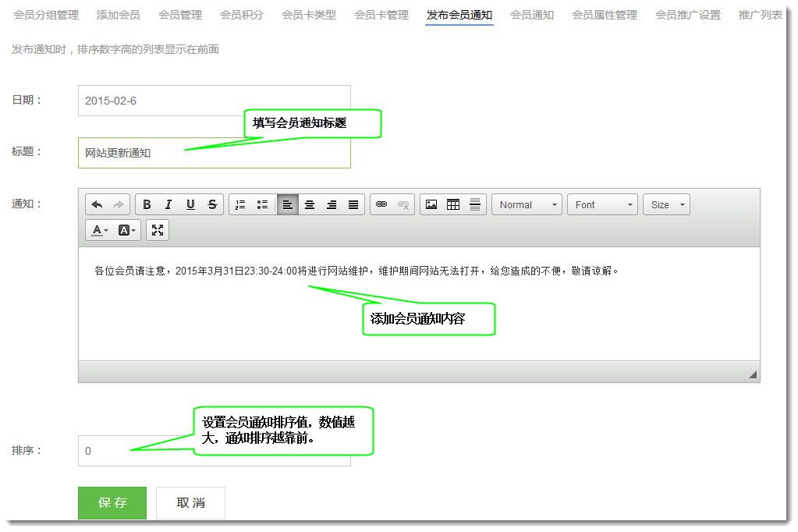
Task: Open the 会员卡类型 tab
Action: pos(309,15)
